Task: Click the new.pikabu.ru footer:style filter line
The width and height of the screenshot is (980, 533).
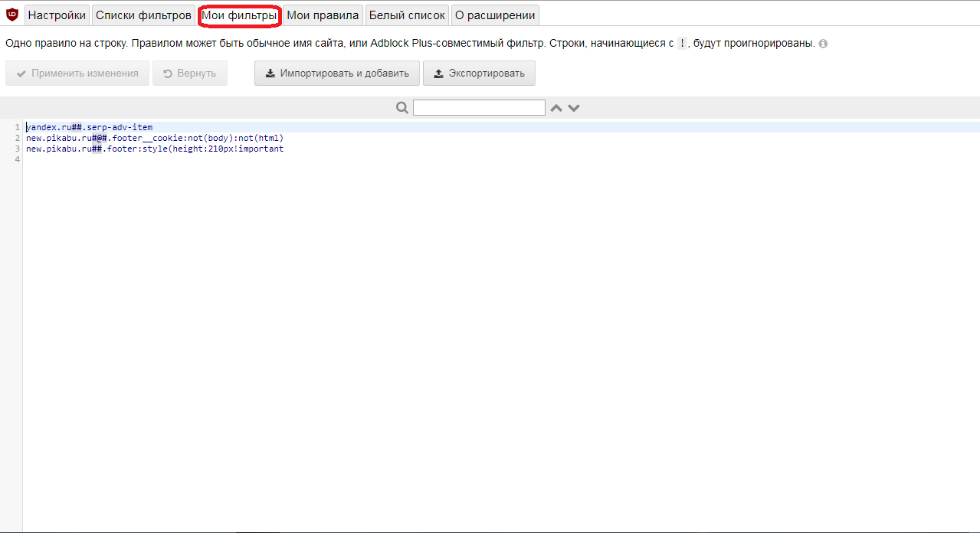Action: 155,149
